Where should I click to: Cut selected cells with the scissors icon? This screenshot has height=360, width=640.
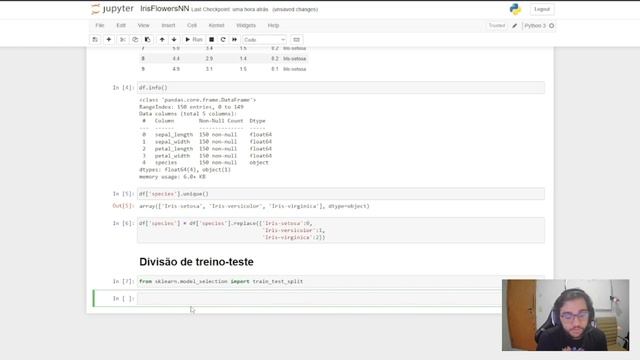click(x=122, y=40)
